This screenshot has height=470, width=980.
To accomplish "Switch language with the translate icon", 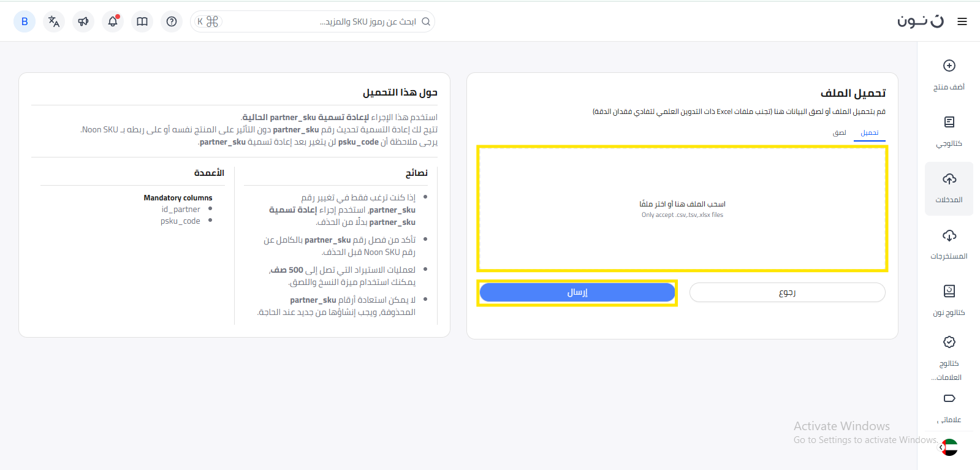I will click(x=54, y=21).
